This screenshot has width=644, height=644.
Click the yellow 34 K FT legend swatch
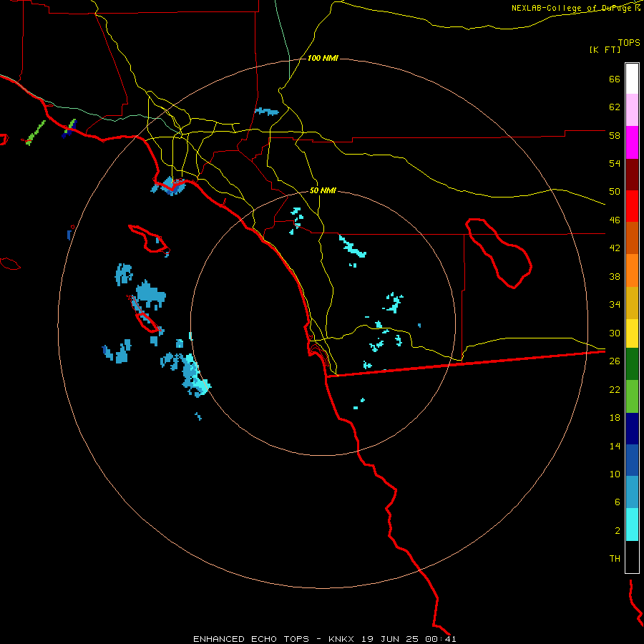[632, 333]
